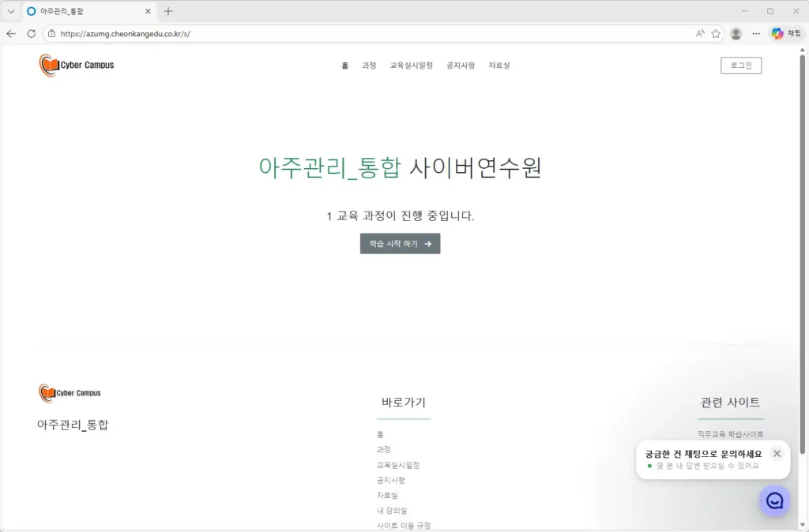Viewport: 809px width, 532px height.
Task: Open browser settings via the ellipsis icon
Action: click(756, 33)
